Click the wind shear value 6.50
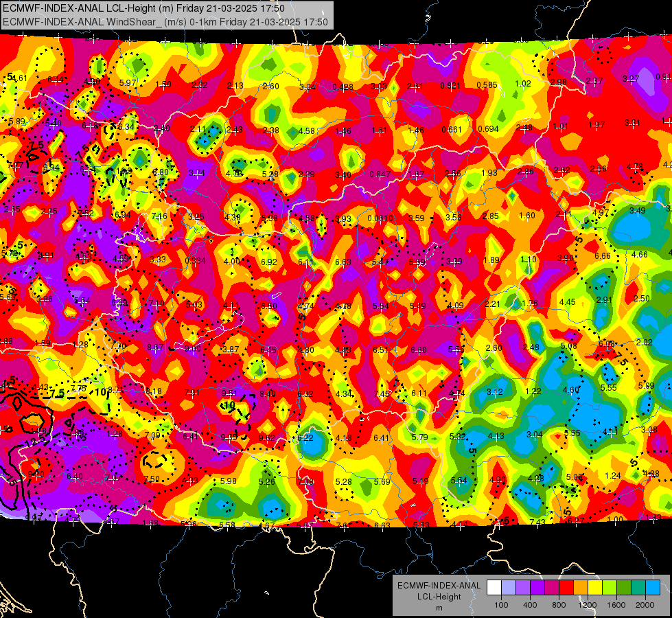The width and height of the screenshot is (672, 618). point(268,306)
